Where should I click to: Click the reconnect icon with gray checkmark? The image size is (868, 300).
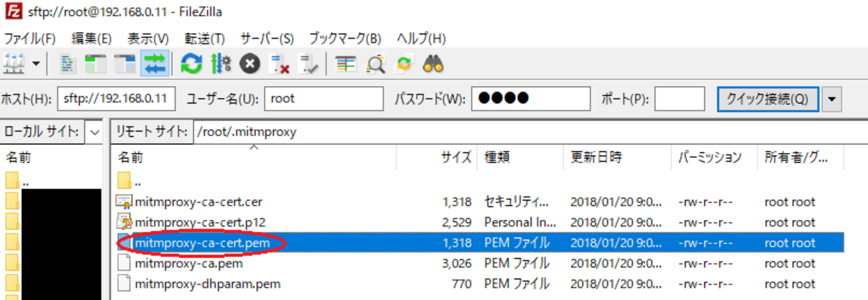[308, 64]
